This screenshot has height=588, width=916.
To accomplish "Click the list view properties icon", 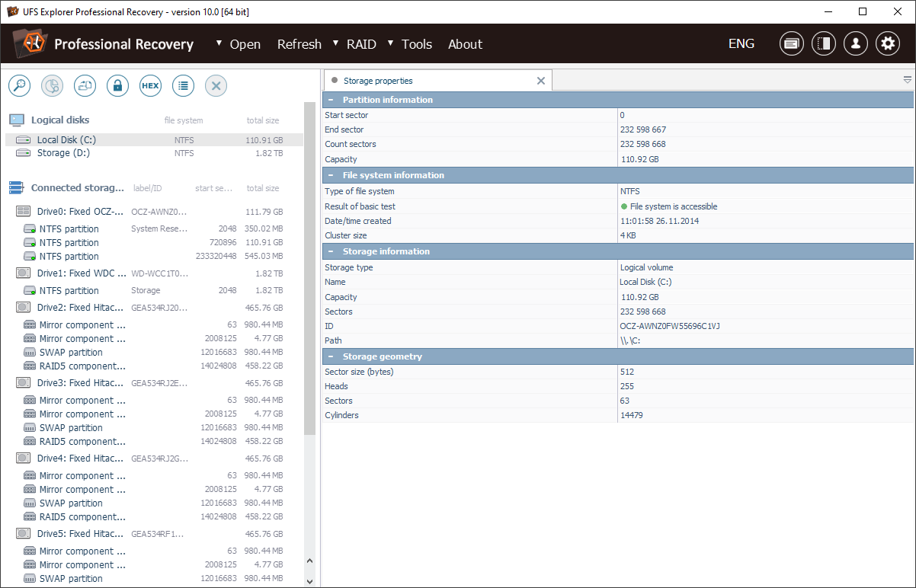I will 183,86.
